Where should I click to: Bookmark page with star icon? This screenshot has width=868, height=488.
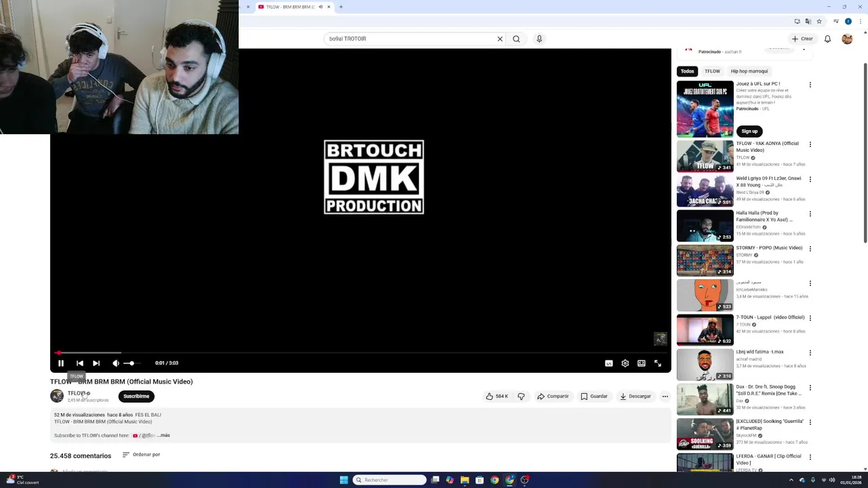[819, 21]
